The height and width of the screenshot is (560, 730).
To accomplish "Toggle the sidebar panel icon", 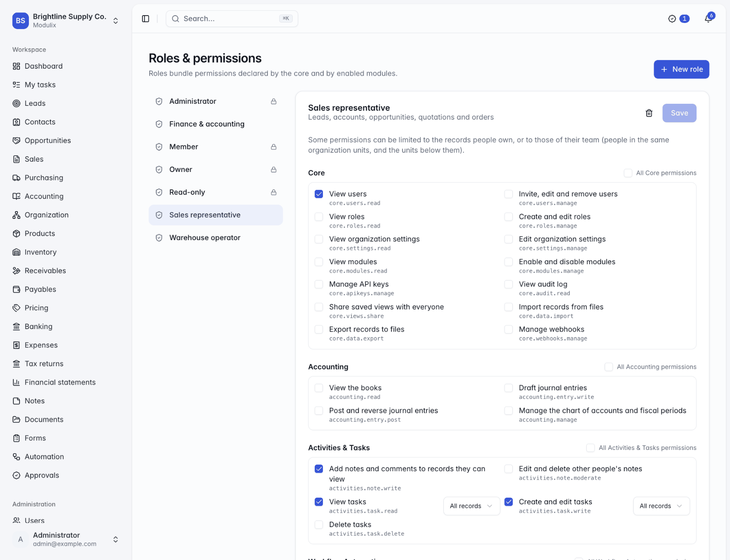I will 145,19.
